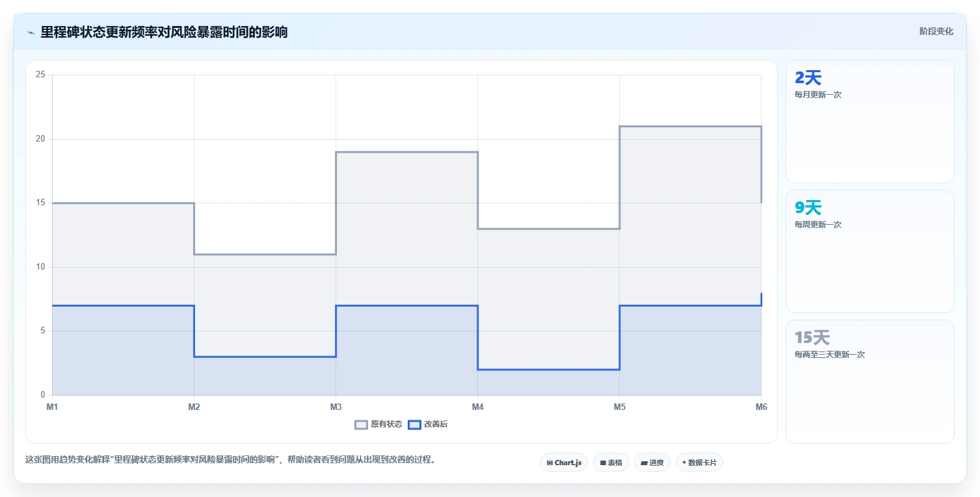The height and width of the screenshot is (497, 980).
Task: Click the description text below the chart
Action: coord(230,459)
